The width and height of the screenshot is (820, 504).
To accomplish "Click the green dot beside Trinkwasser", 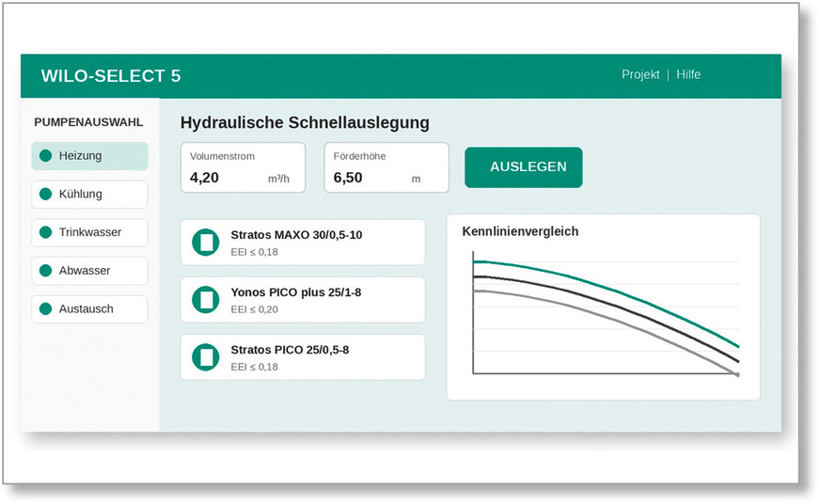I will (x=45, y=232).
